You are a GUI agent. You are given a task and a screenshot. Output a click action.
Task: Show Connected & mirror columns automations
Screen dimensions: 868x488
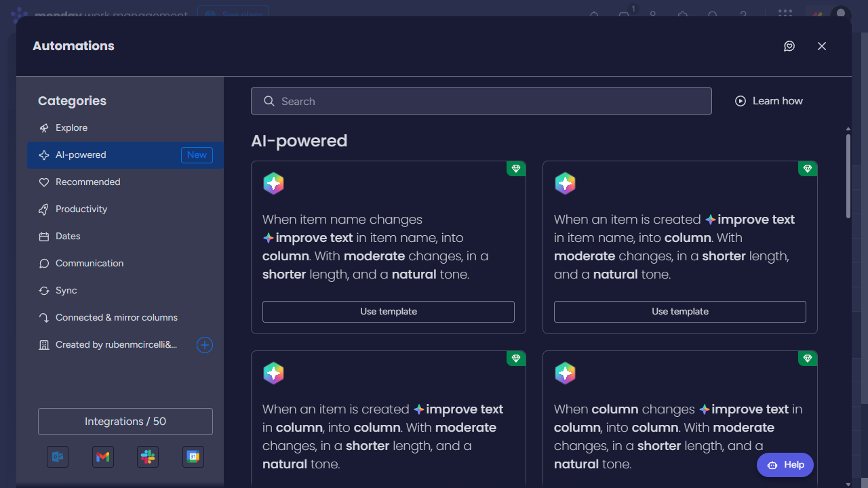(116, 318)
